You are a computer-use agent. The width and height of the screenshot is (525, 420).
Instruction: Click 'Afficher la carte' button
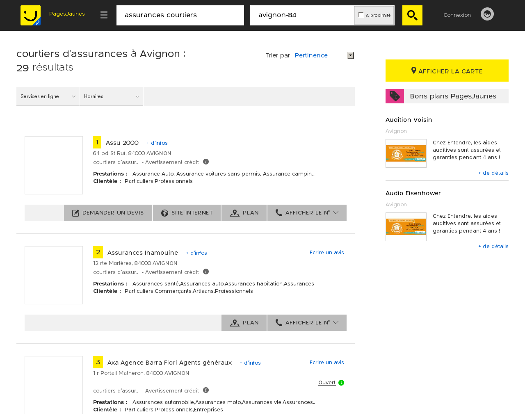point(447,71)
